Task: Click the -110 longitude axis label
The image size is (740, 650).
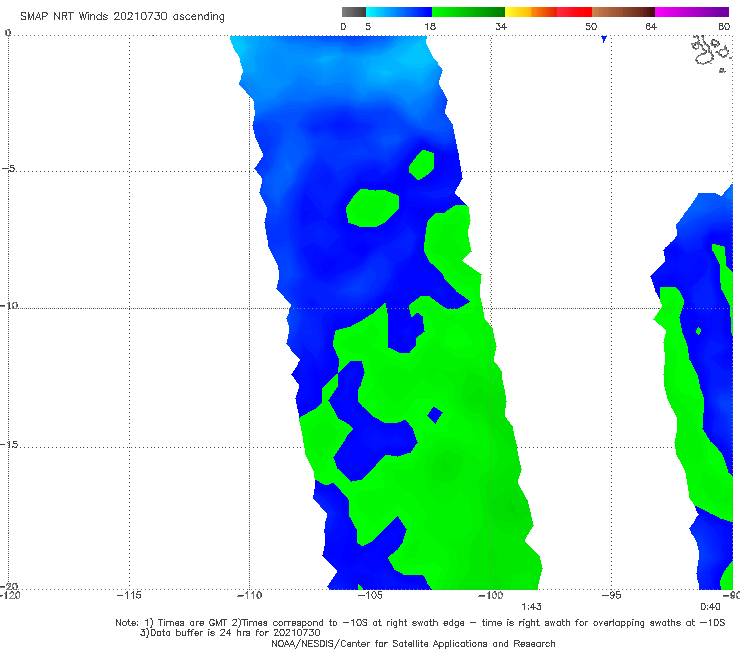Action: 249,595
